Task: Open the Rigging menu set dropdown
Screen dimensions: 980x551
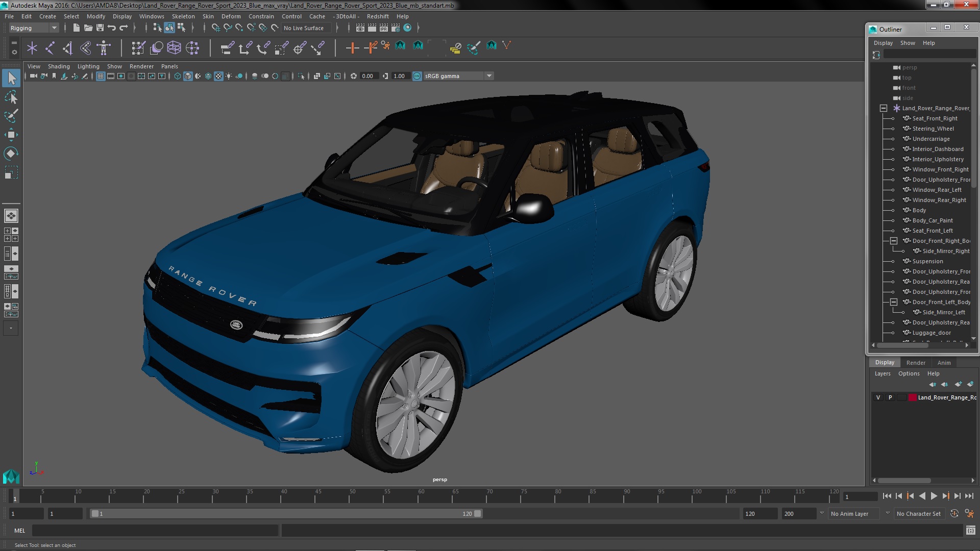Action: click(x=34, y=28)
